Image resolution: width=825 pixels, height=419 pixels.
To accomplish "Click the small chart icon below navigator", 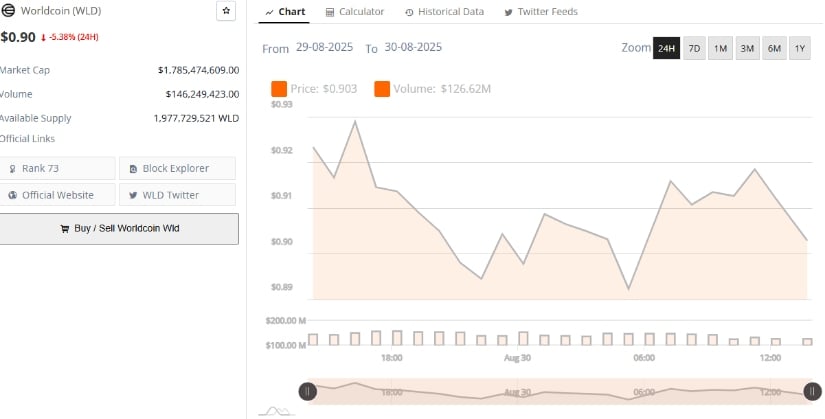I will click(277, 411).
